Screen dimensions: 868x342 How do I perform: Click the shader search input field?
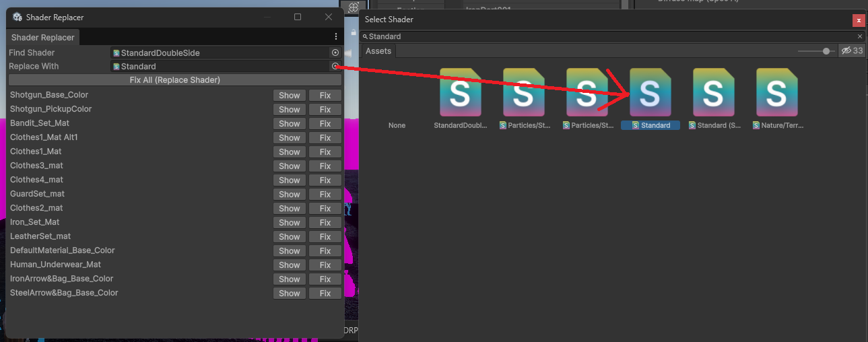(x=606, y=36)
